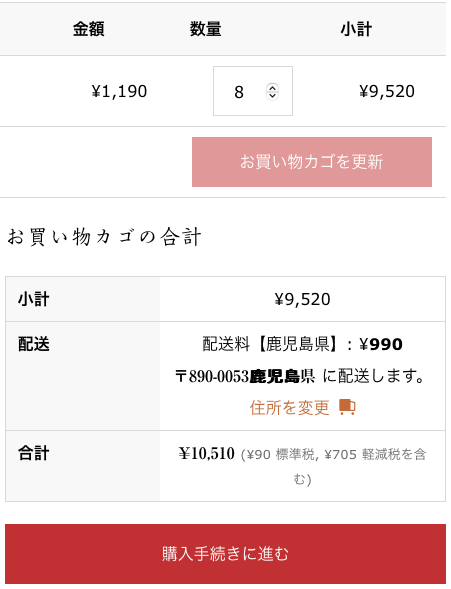Click the お買い物カゴの合計 heading
Viewport: 451px width, 589px height.
click(104, 237)
